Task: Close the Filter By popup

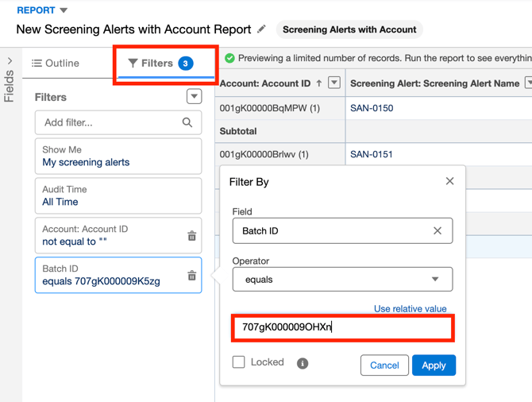Action: pos(449,181)
